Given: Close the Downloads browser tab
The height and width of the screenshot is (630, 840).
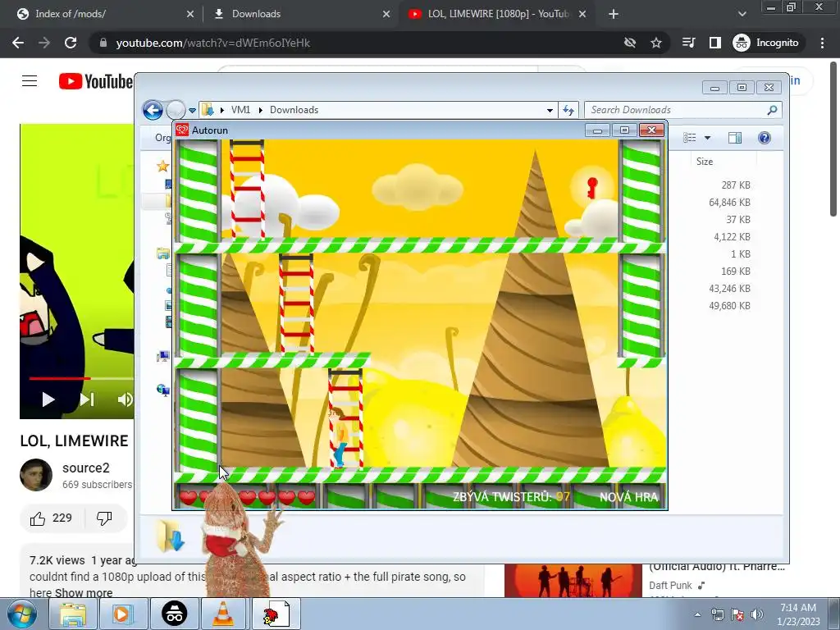Looking at the screenshot, I should [386, 14].
